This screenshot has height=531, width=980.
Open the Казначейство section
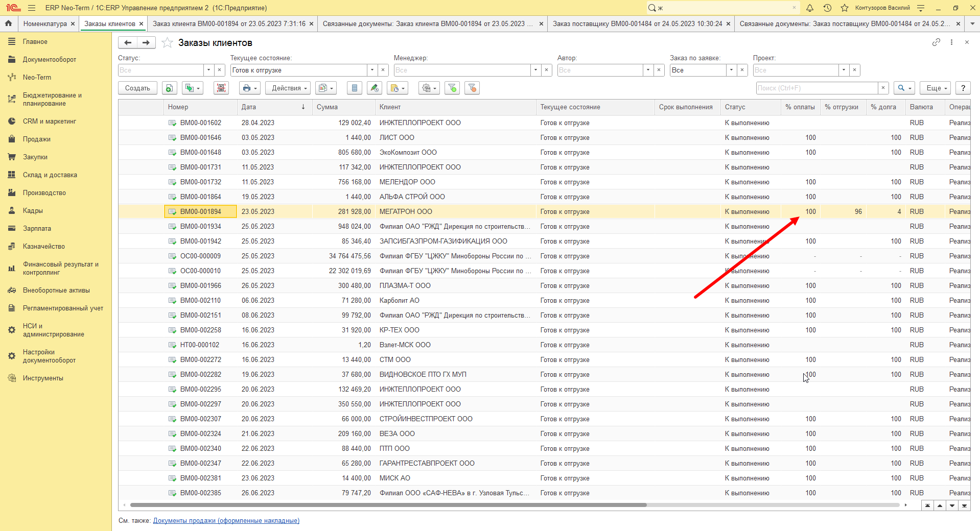point(43,246)
